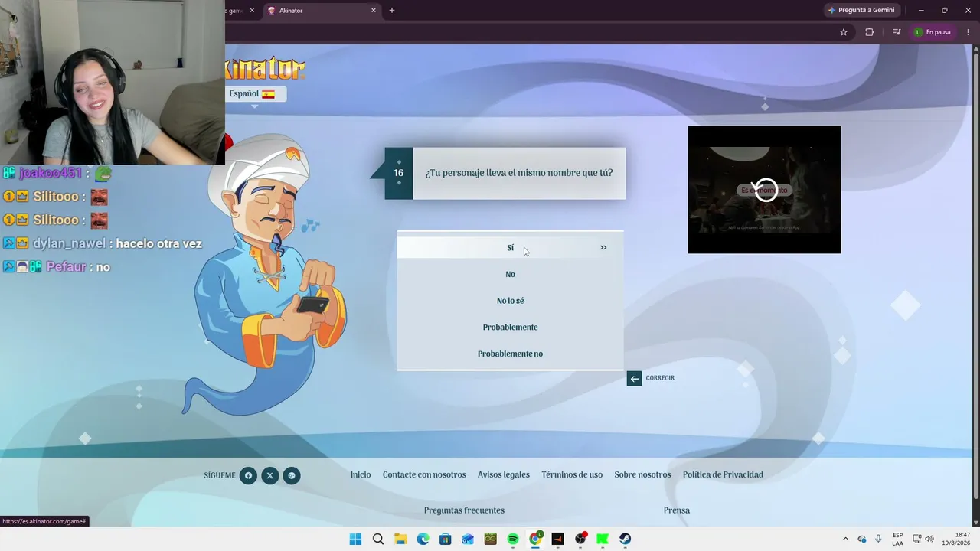This screenshot has height=551, width=980.
Task: Click "Pregunta a Gemini" button
Action: click(861, 10)
